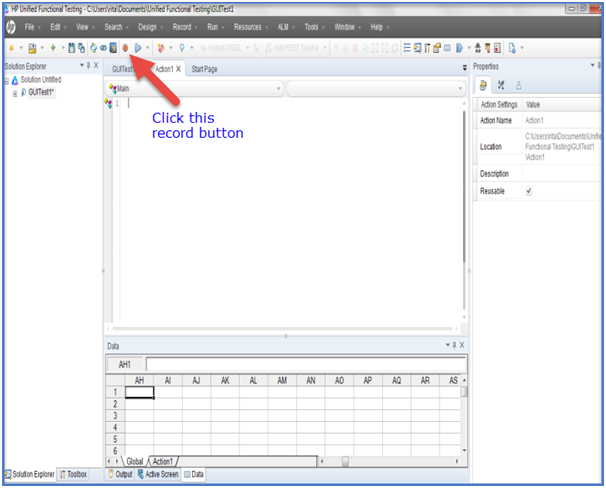Screen dimensions: 606x488
Task: Click the Toolbox hammer icon in toolbar
Action: (427, 48)
